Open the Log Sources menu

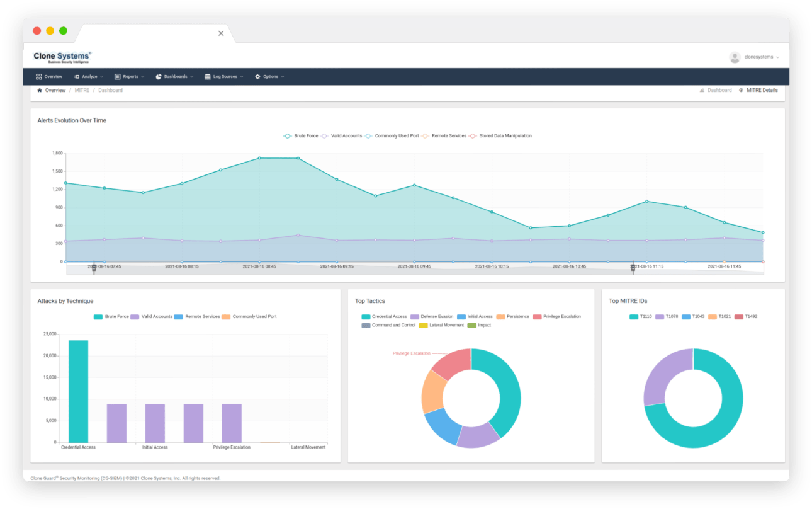point(224,77)
